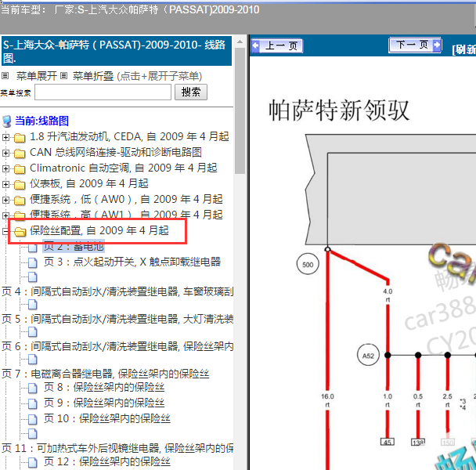
Task: Click folder icon of 便捷系统 低 (AW0)
Action: pos(20,201)
